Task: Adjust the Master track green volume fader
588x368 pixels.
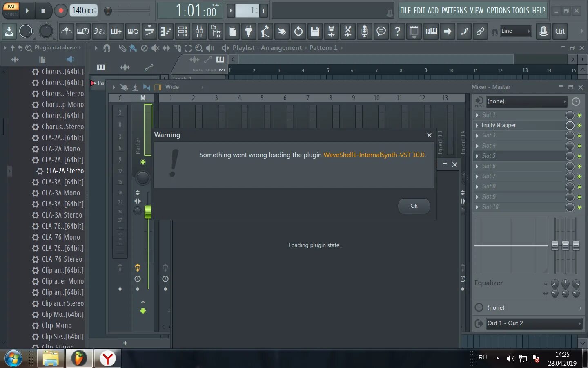Action: [148, 212]
